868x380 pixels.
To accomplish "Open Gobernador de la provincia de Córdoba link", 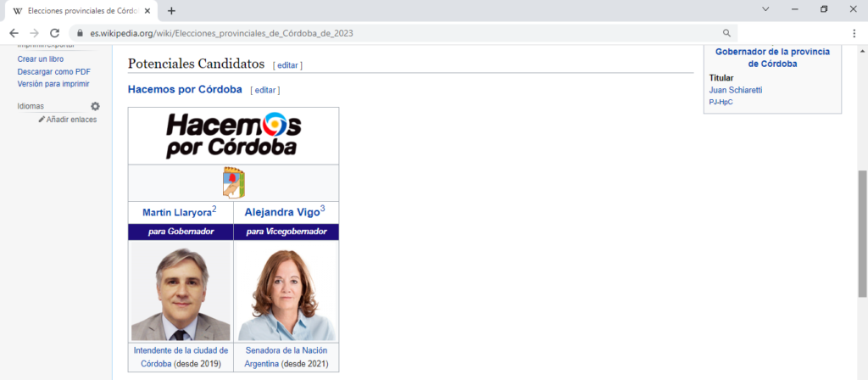I will 772,58.
